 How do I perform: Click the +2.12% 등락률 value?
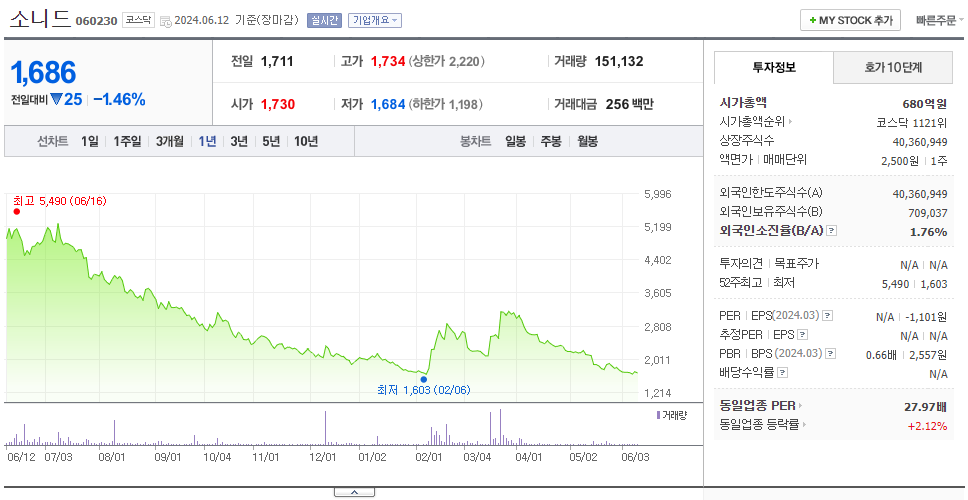(x=927, y=425)
